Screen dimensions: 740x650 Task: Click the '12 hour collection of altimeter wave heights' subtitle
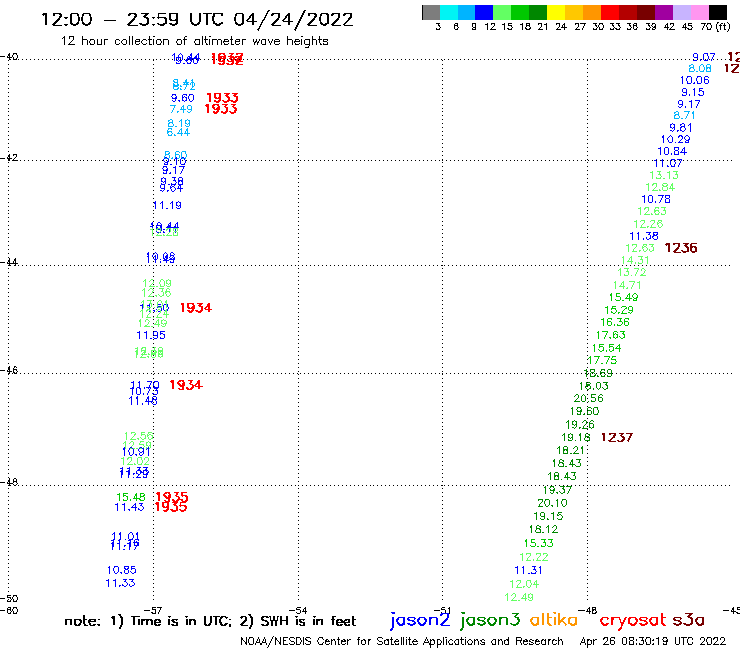point(194,41)
